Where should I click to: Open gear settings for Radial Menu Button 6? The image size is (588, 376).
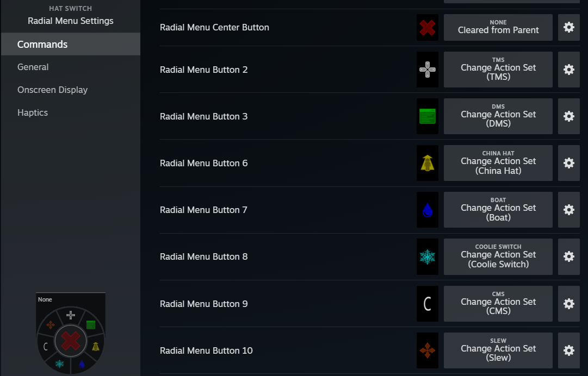point(569,163)
